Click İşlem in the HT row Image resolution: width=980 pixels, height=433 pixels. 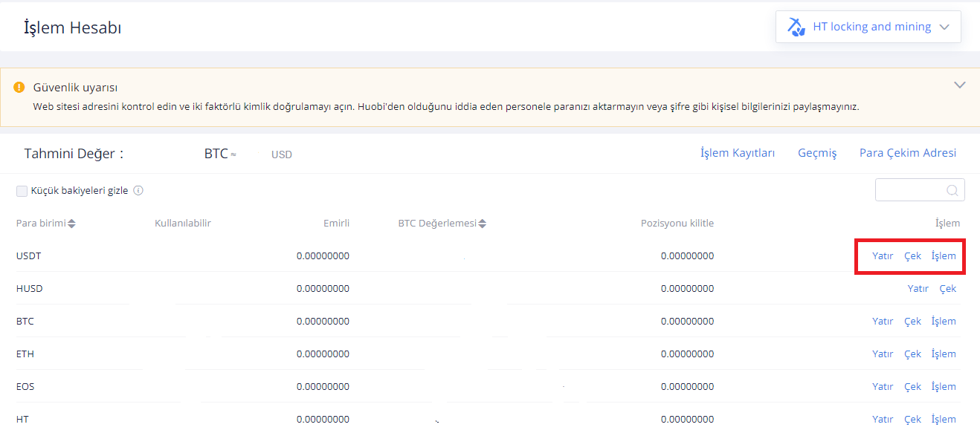(x=944, y=420)
